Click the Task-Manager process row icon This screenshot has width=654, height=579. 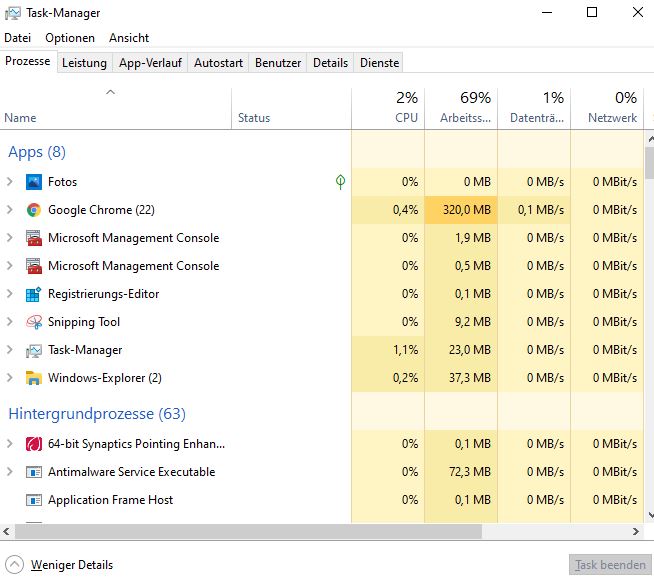(33, 350)
